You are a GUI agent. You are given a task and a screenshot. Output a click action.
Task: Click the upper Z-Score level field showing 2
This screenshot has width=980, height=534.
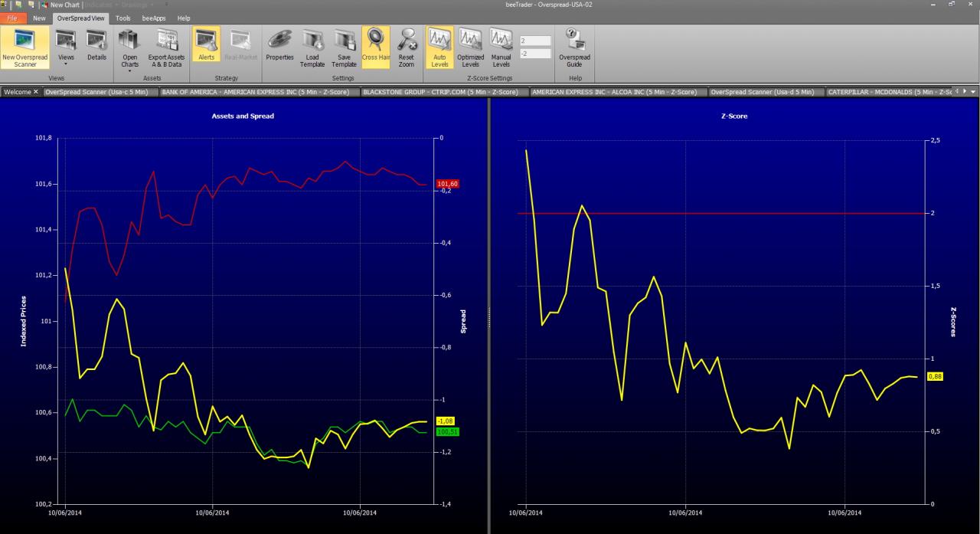(x=535, y=41)
